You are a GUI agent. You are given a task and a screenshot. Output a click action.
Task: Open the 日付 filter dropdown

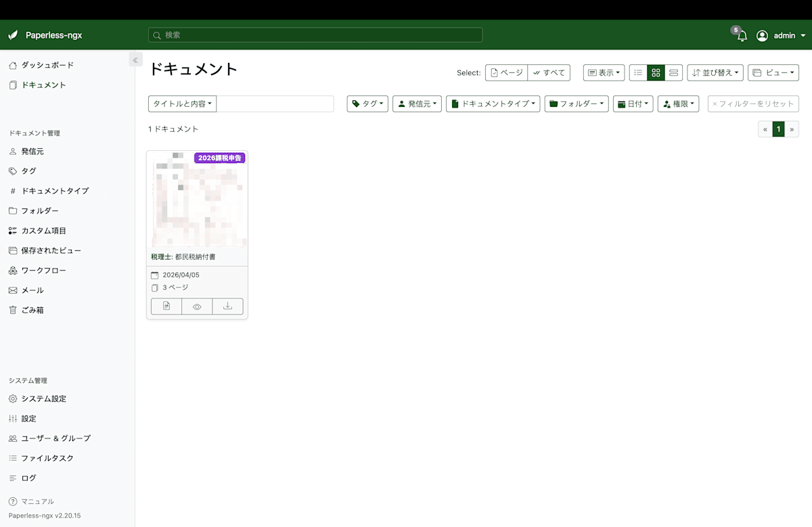pos(633,104)
